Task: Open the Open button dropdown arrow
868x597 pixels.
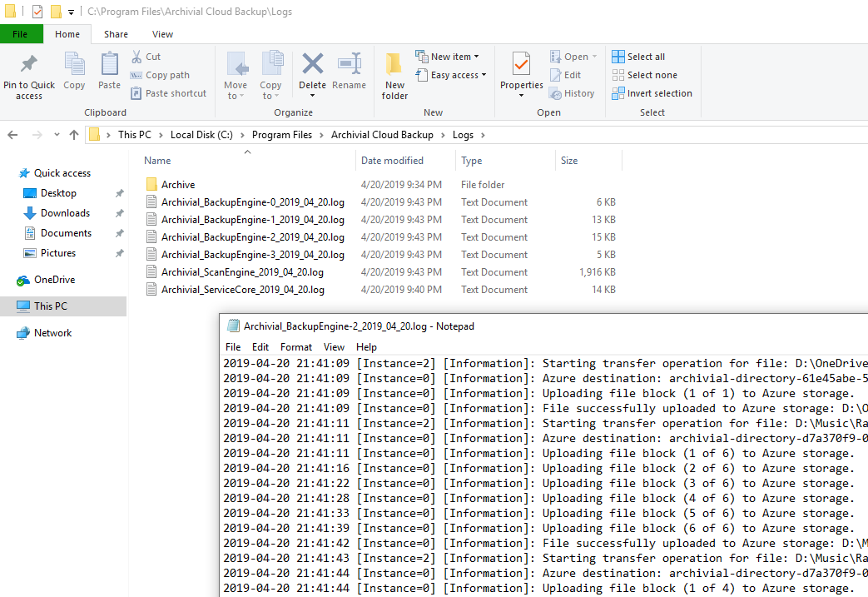Action: tap(594, 57)
